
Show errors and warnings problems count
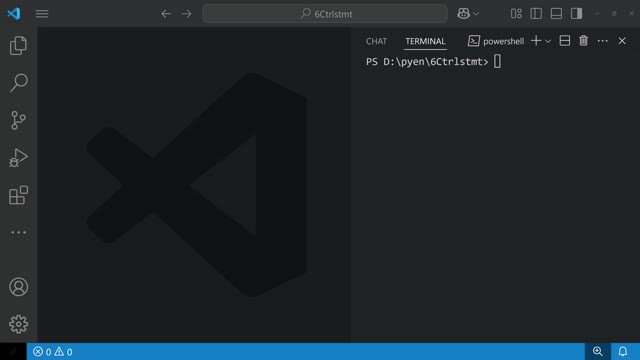click(53, 351)
